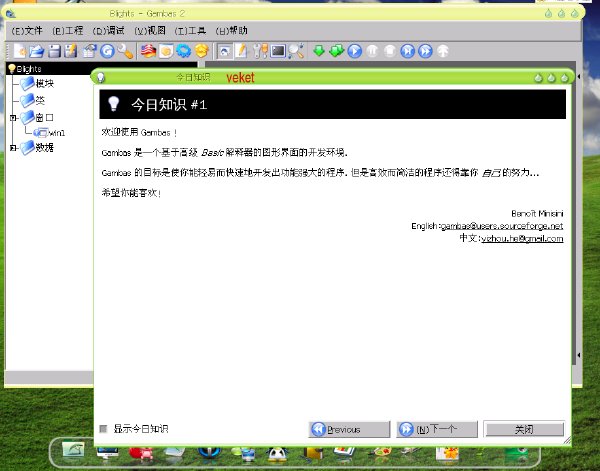Open the 工程 menu
The height and width of the screenshot is (471, 600).
68,31
